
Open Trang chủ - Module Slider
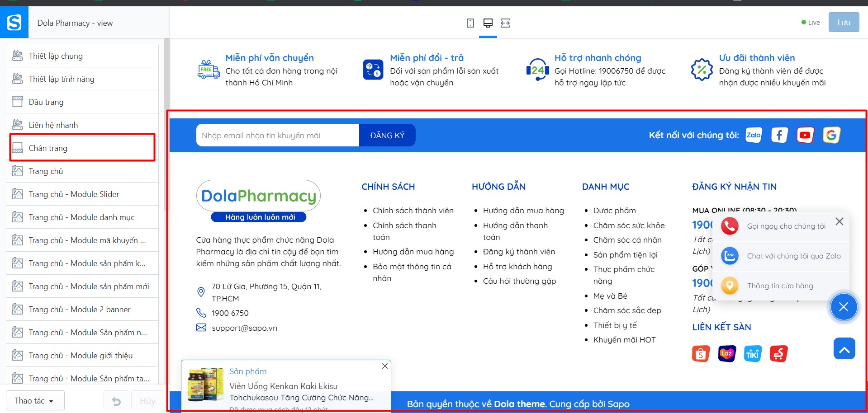pyautogui.click(x=82, y=194)
